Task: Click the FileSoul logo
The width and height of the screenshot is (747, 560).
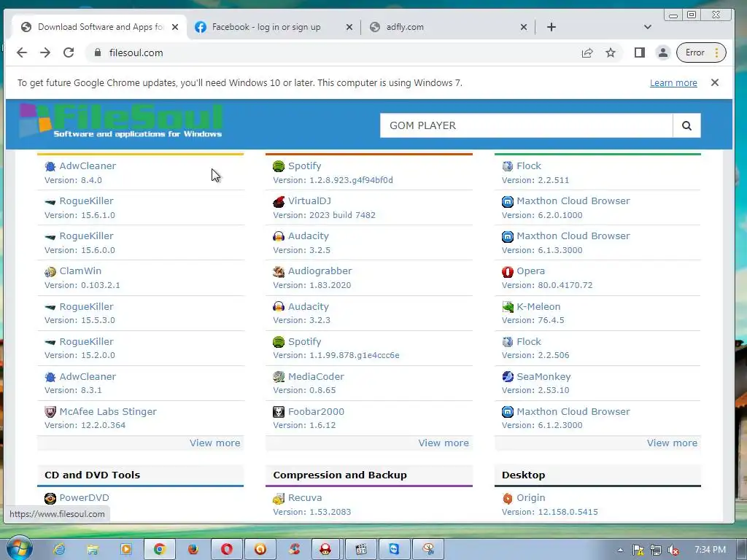Action: point(121,121)
